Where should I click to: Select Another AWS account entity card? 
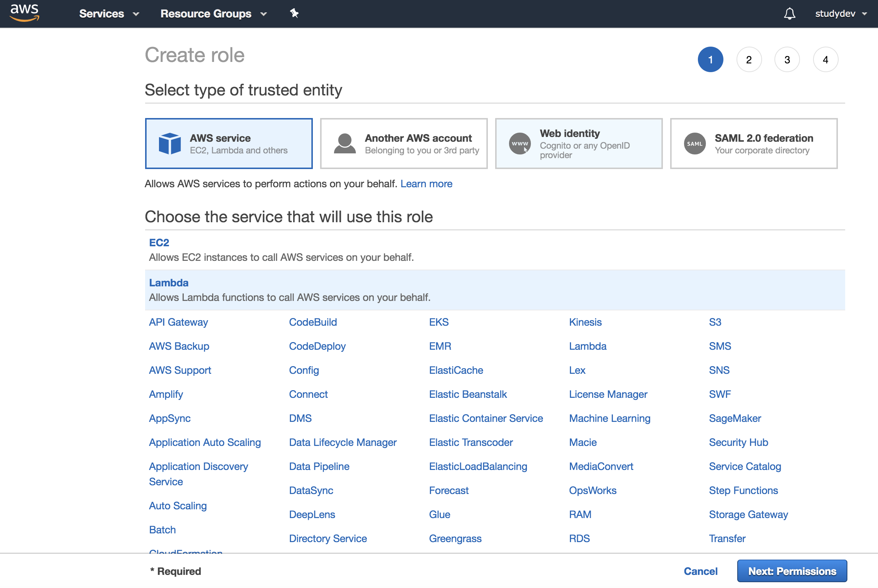404,144
